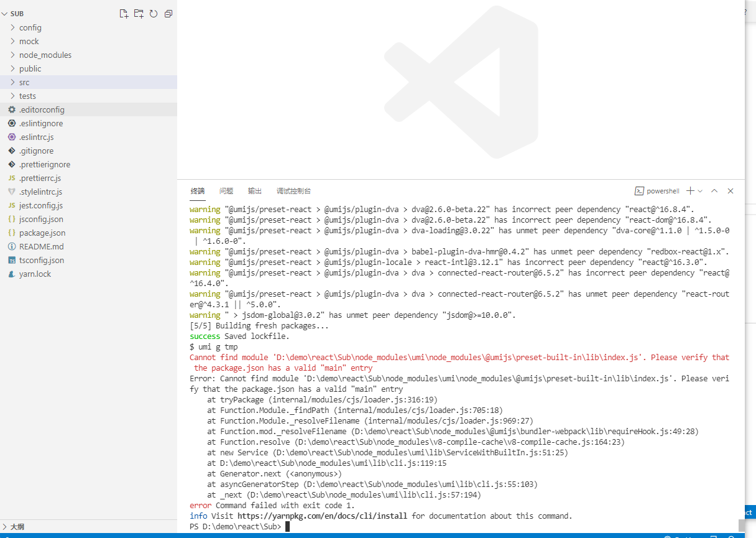Screen dimensions: 756x538
Task: Switch to the 调试控制台 debug console tab
Action: [x=293, y=191]
